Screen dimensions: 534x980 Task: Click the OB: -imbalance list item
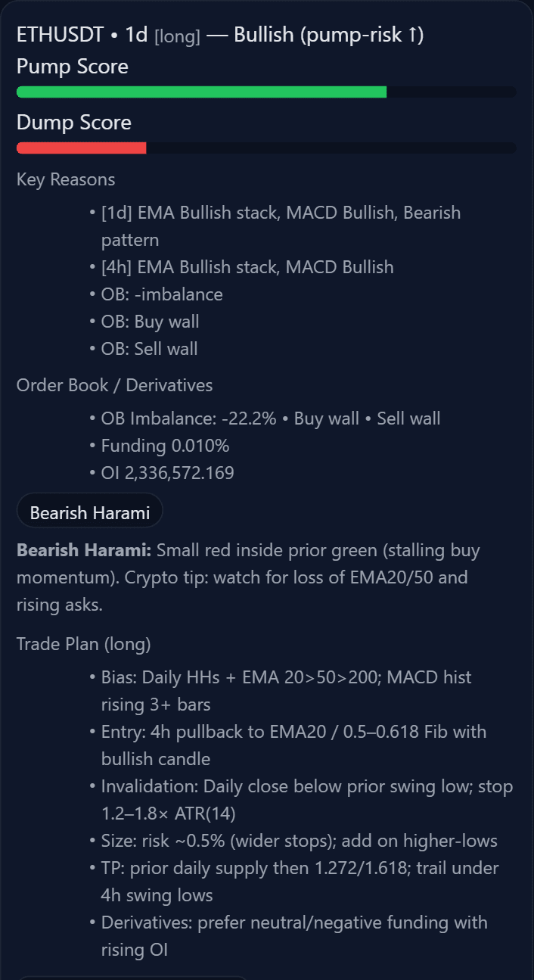click(162, 294)
